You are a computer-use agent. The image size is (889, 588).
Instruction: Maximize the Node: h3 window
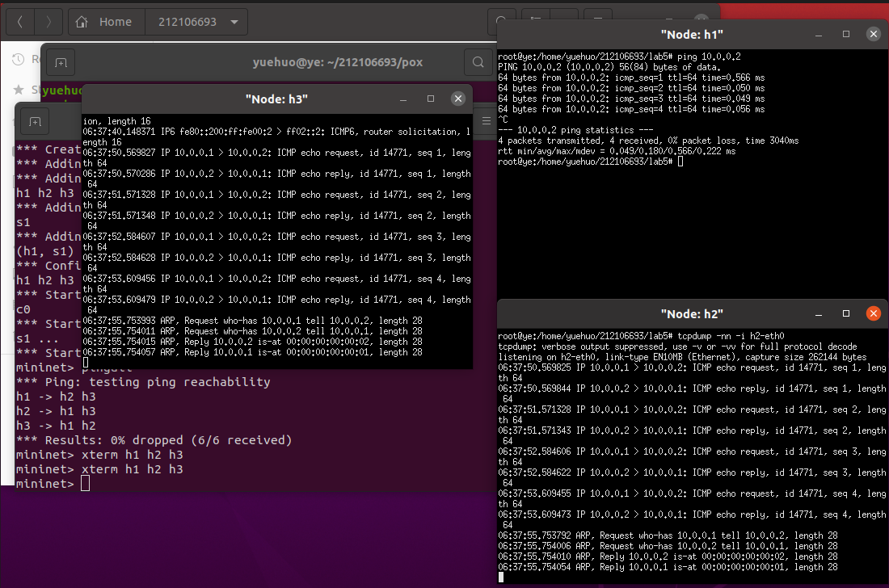coord(430,99)
